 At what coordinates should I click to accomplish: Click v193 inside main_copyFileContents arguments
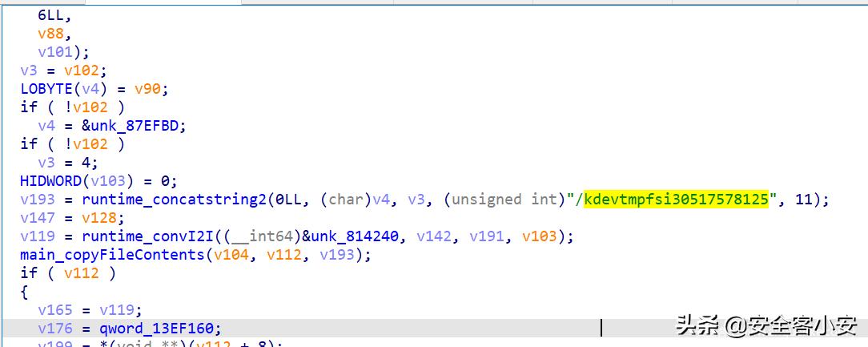click(x=338, y=254)
